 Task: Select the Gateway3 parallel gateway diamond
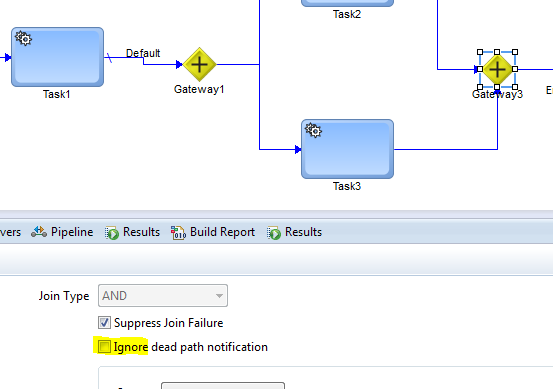497,69
